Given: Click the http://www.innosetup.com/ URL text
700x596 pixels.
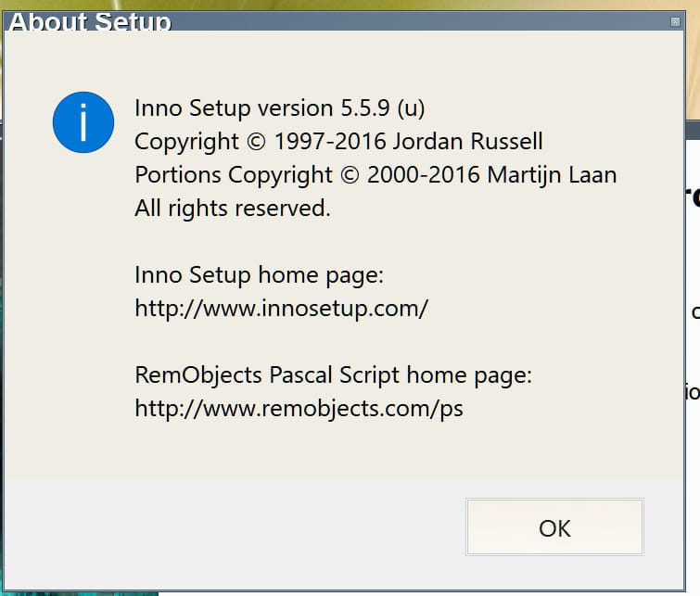Looking at the screenshot, I should click(x=281, y=308).
